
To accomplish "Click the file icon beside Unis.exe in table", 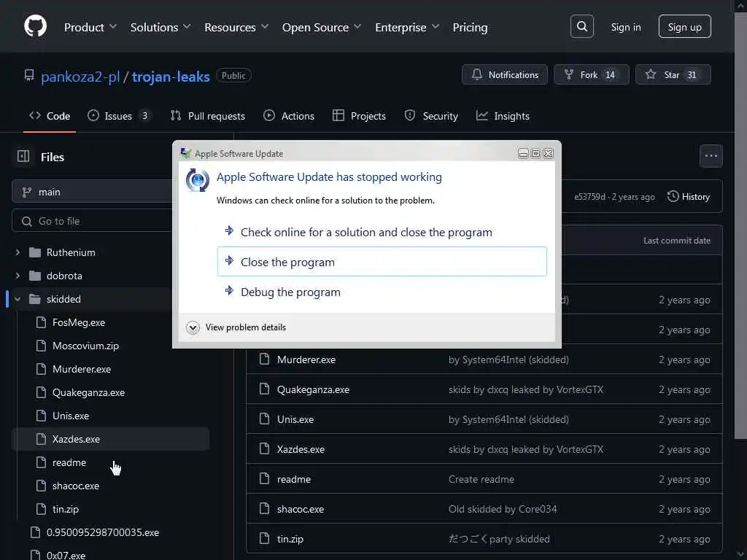I will click(264, 419).
